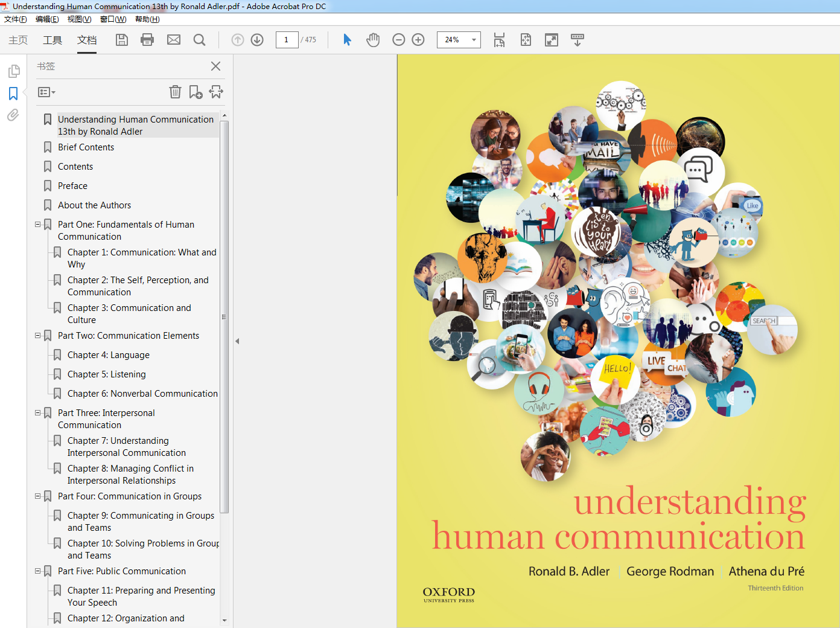The image size is (840, 628).
Task: Select Brief Contents bookmark
Action: (86, 147)
